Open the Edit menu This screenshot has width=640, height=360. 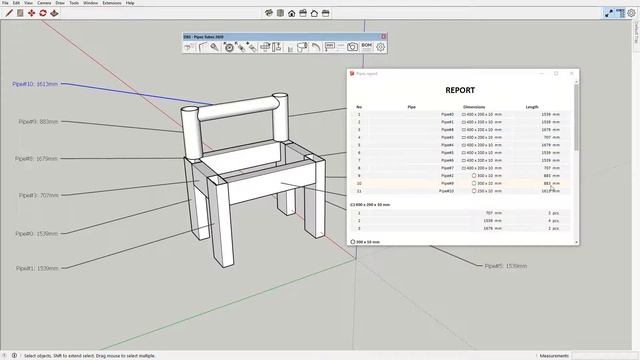16,3
